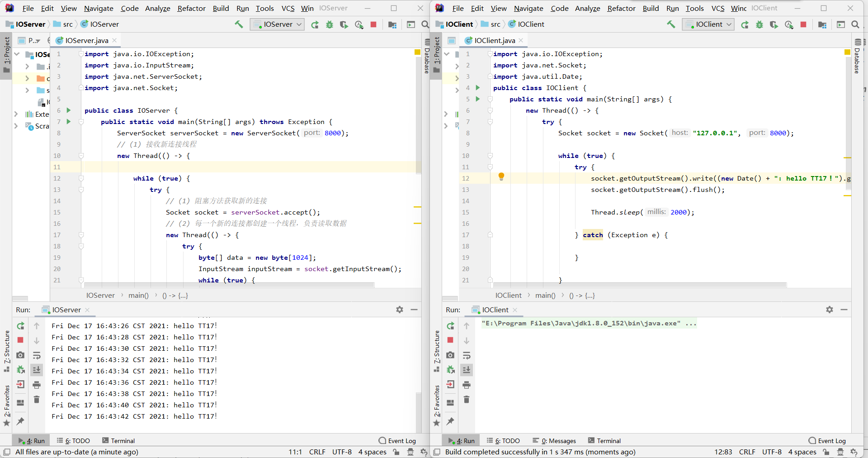Rerun IOClient from Run panel
Viewport: 868px width, 458px height.
pyautogui.click(x=450, y=326)
